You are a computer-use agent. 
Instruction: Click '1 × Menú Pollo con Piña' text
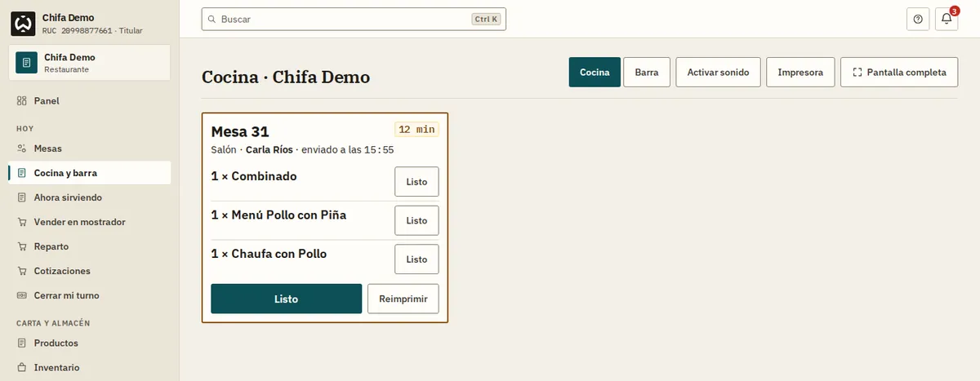pos(278,215)
